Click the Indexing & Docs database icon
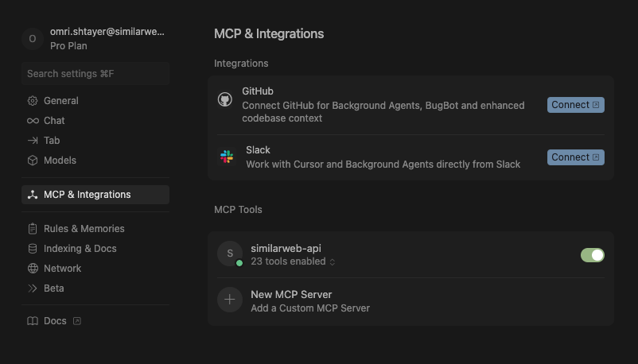Viewport: 638px width, 364px height. click(33, 249)
